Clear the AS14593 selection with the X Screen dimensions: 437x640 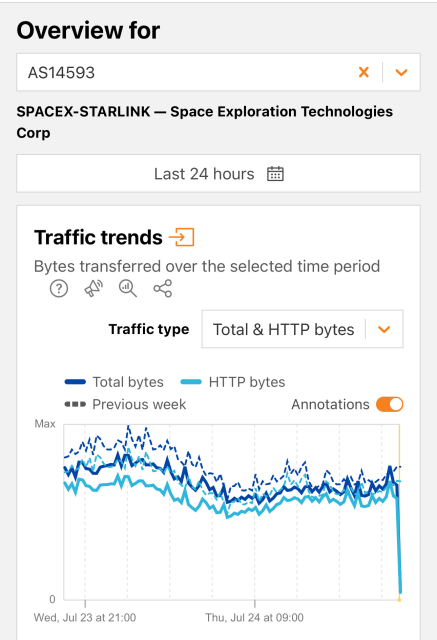(x=364, y=72)
